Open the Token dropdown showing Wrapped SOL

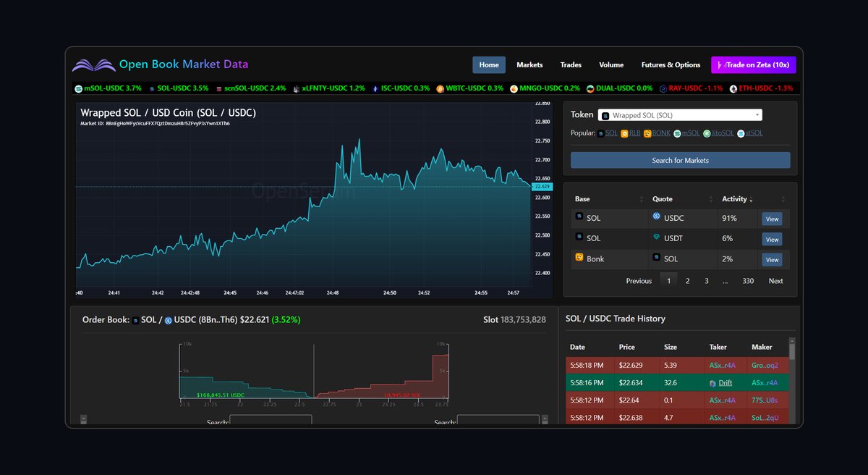click(680, 115)
